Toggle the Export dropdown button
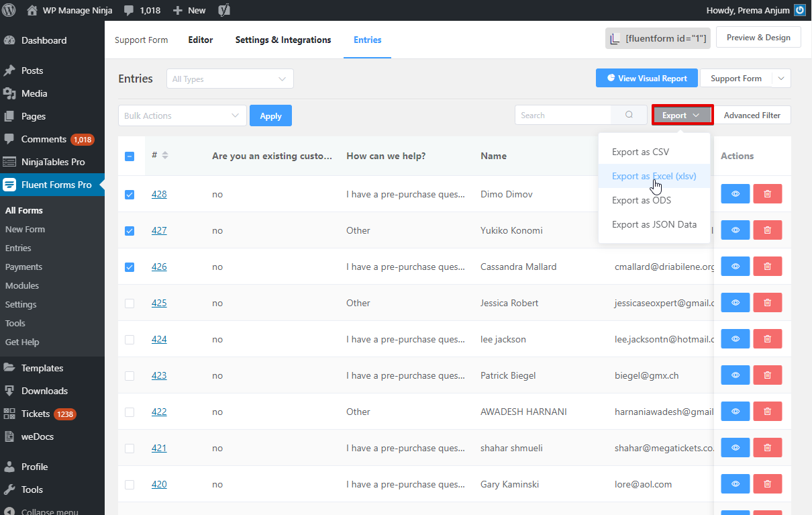Image resolution: width=812 pixels, height=515 pixels. pyautogui.click(x=682, y=115)
